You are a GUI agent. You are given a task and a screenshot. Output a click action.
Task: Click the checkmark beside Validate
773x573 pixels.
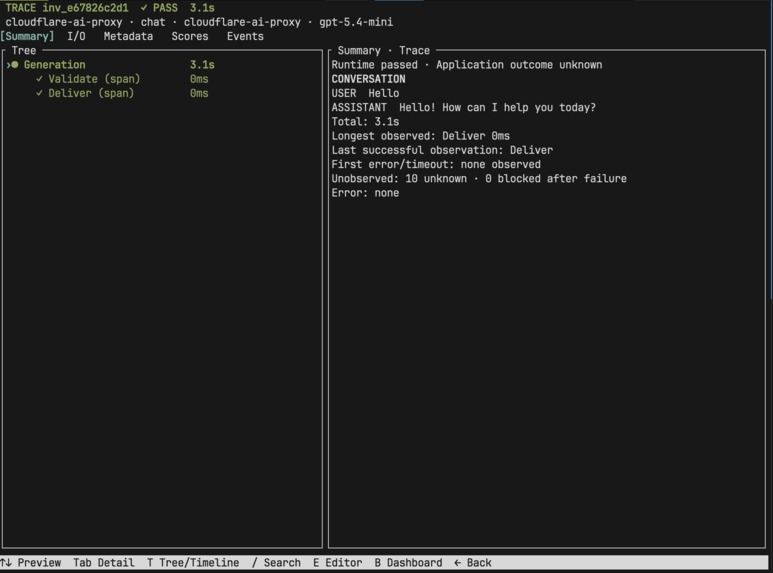39,78
